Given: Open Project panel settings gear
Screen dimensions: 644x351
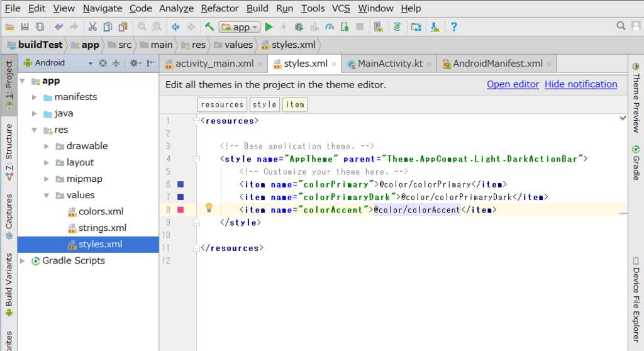Looking at the screenshot, I should coord(134,63).
